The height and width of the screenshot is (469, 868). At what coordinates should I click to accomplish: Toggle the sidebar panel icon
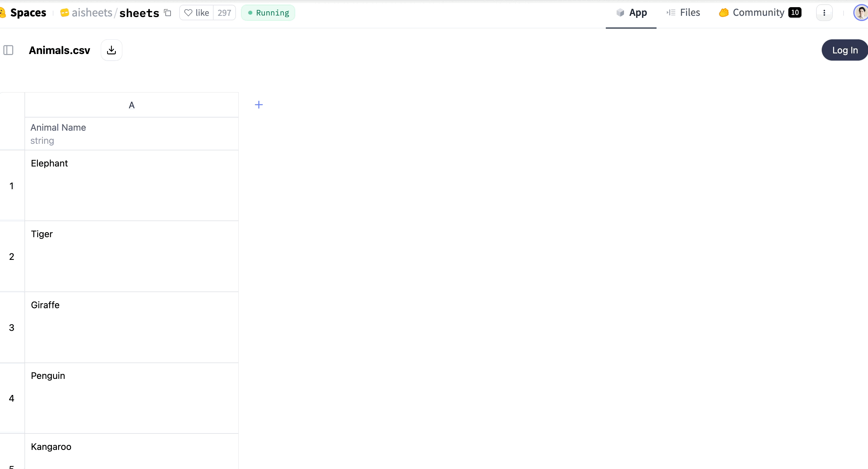[8, 50]
